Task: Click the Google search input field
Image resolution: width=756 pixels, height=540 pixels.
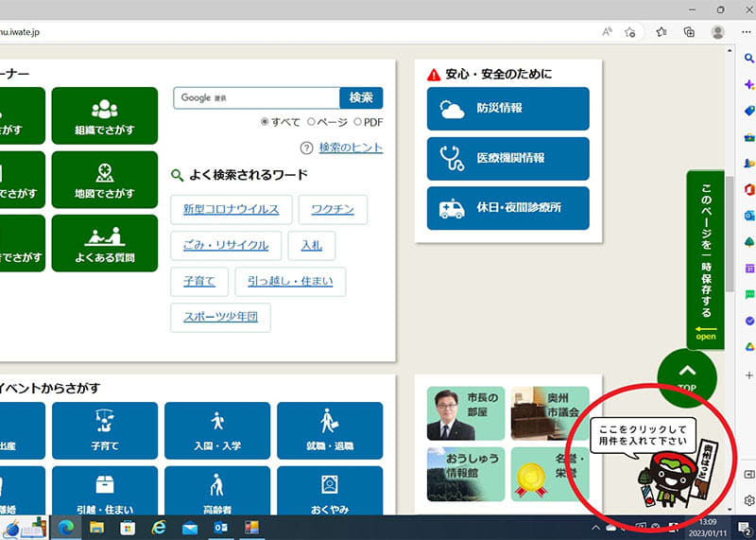Action: 255,98
